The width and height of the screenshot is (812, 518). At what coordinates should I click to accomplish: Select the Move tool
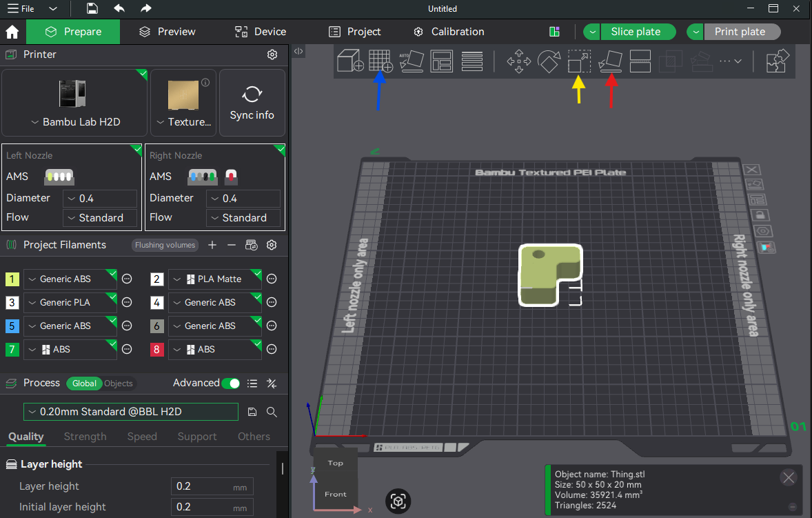click(x=518, y=61)
